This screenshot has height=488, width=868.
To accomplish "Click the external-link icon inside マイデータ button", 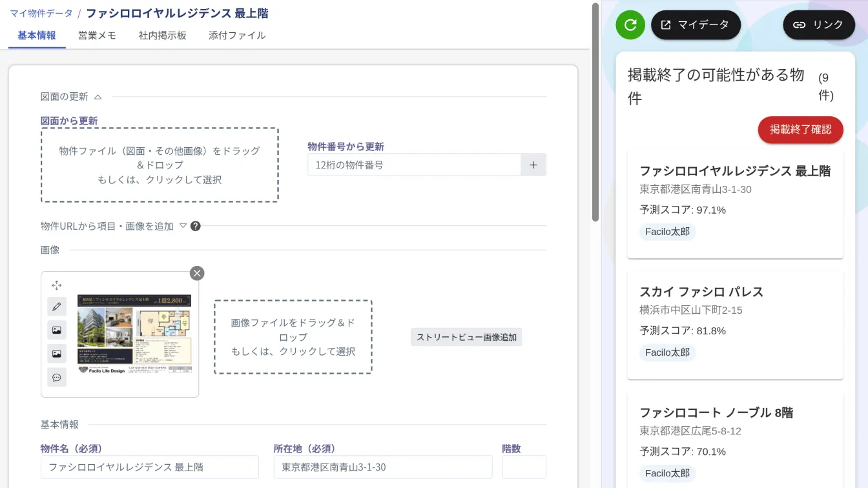I will [666, 25].
